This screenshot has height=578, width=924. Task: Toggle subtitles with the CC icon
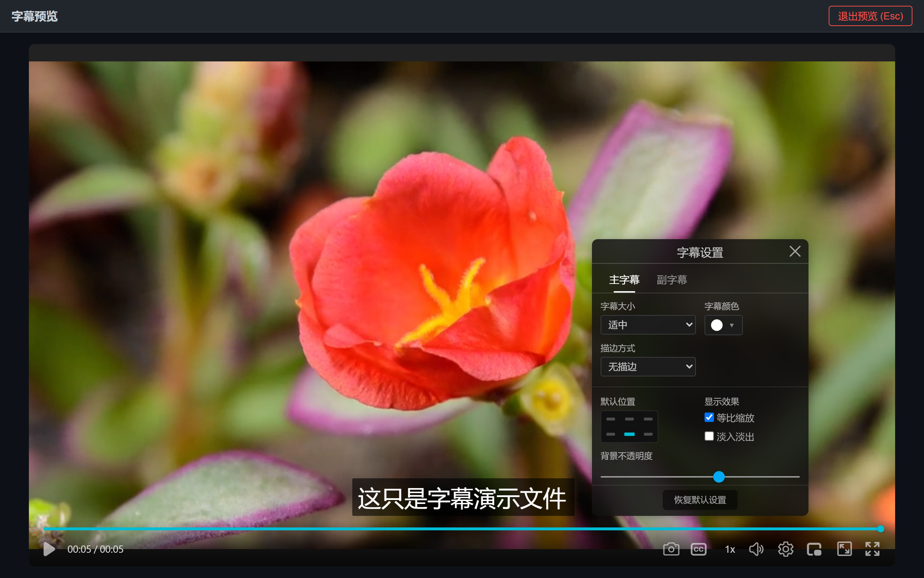pyautogui.click(x=698, y=549)
